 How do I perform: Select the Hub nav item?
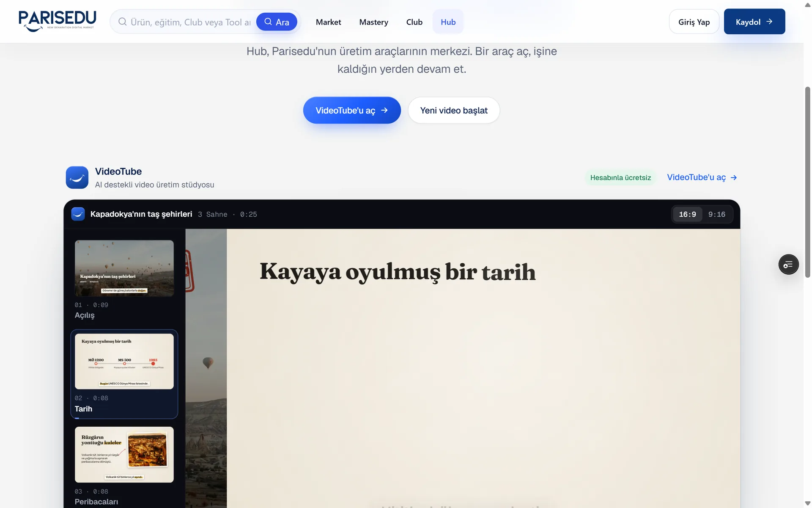pyautogui.click(x=448, y=22)
